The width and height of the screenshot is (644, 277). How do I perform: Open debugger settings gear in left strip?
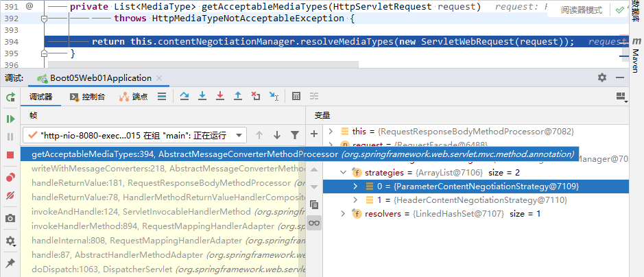(10, 241)
